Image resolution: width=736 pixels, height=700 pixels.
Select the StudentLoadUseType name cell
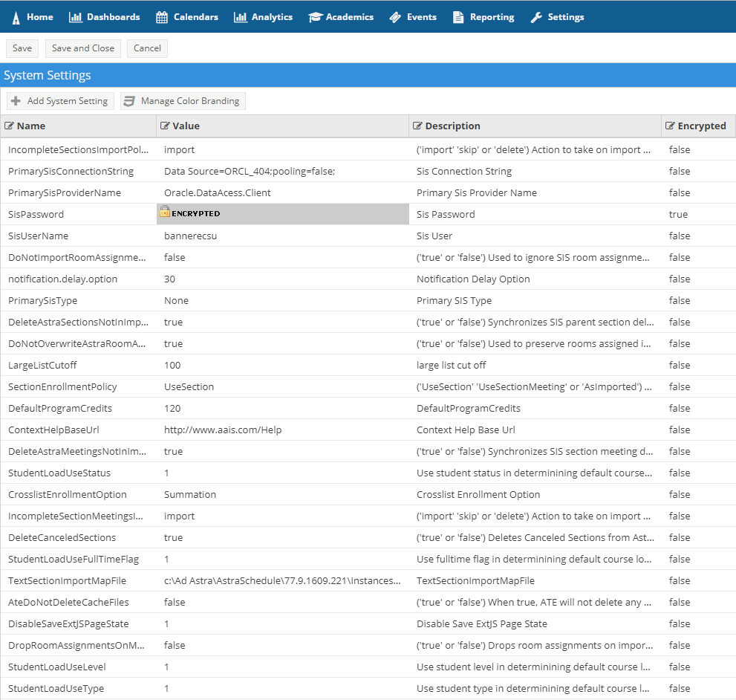pyautogui.click(x=79, y=689)
